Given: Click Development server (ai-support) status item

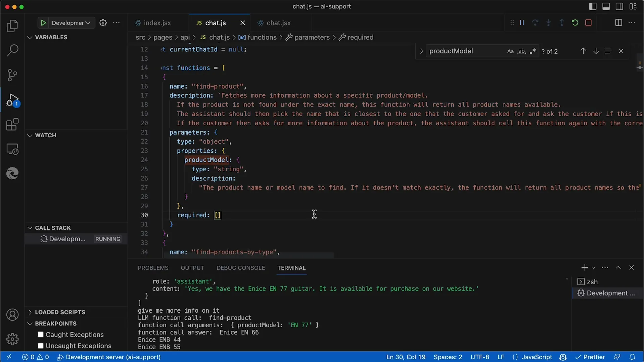Looking at the screenshot, I should click(x=109, y=357).
